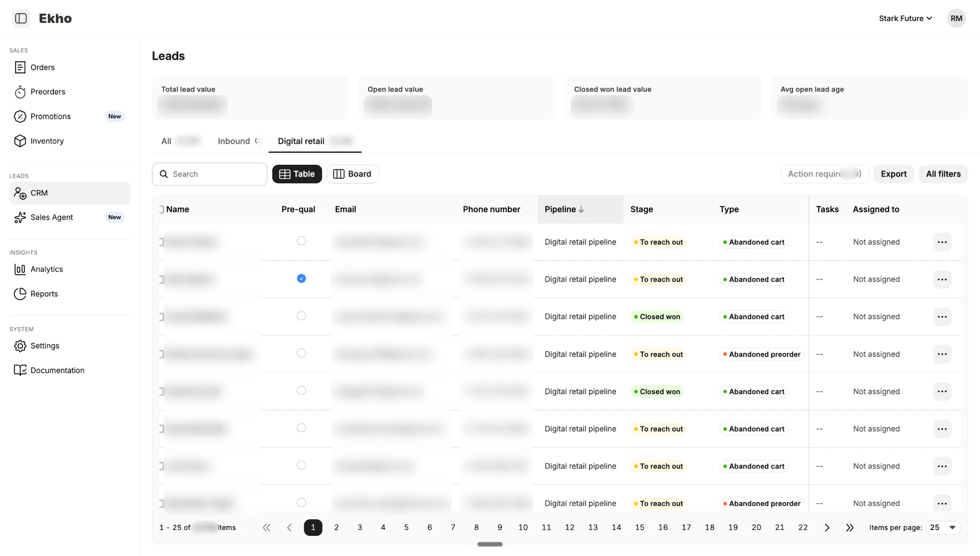980x556 pixels.
Task: Jump to the last page arrow
Action: [850, 528]
